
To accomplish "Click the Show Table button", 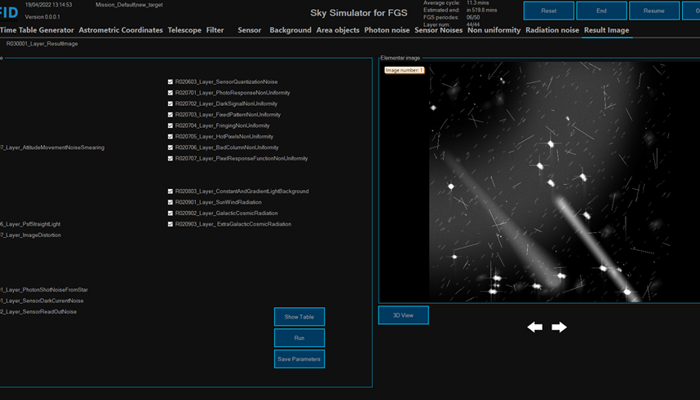I will point(300,317).
